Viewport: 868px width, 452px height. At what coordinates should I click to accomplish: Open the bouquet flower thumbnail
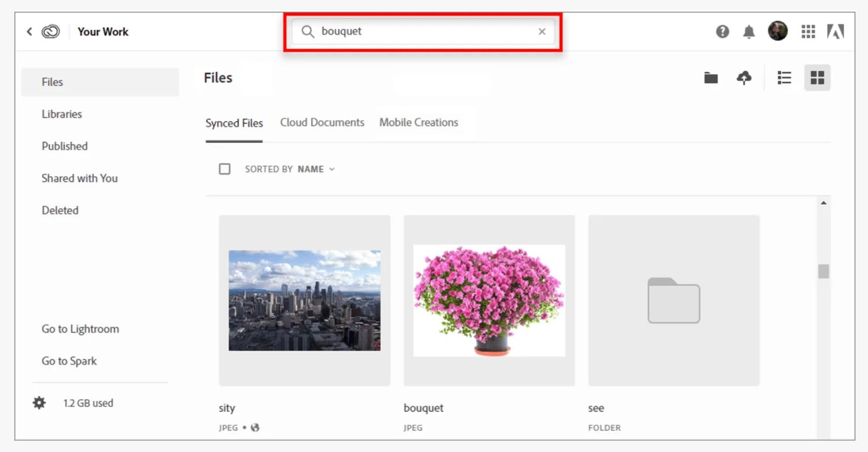pos(489,300)
